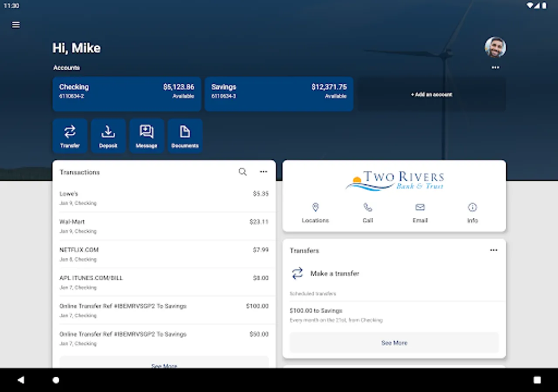Open the Checking account card

[x=127, y=94]
